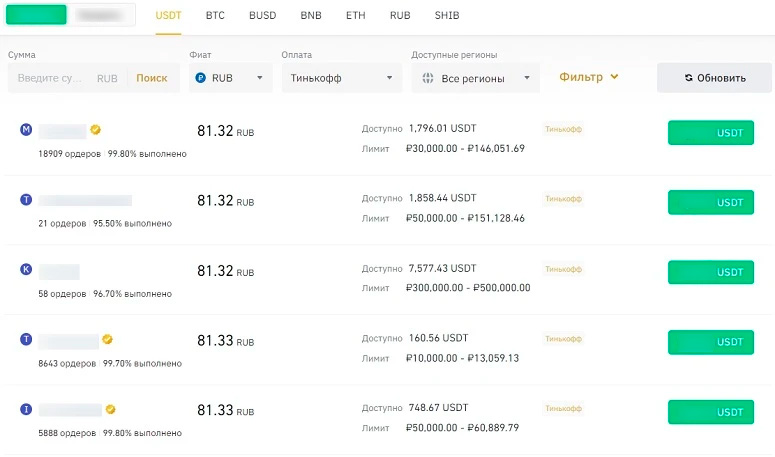Click the USDT button for the 7,577.43 USDT offer
The width and height of the screenshot is (775, 457).
pyautogui.click(x=711, y=272)
